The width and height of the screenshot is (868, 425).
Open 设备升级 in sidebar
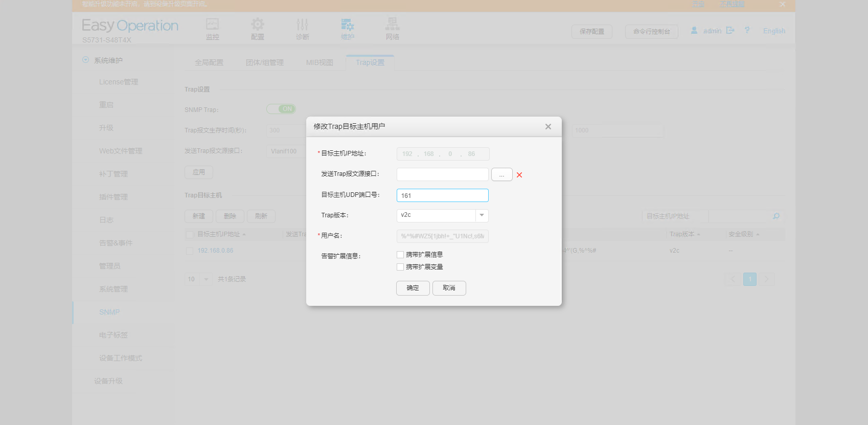pyautogui.click(x=108, y=381)
